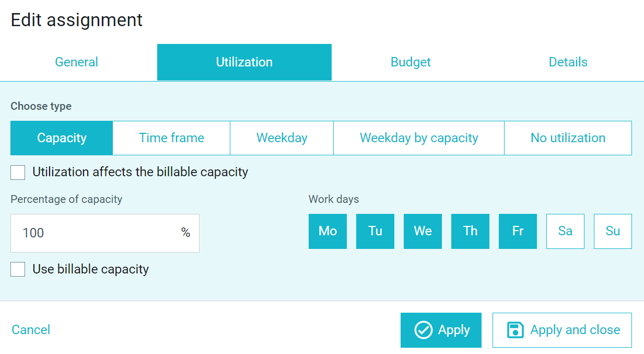Click the Percentage of capacity field
Image resolution: width=644 pixels, height=354 pixels.
point(105,233)
